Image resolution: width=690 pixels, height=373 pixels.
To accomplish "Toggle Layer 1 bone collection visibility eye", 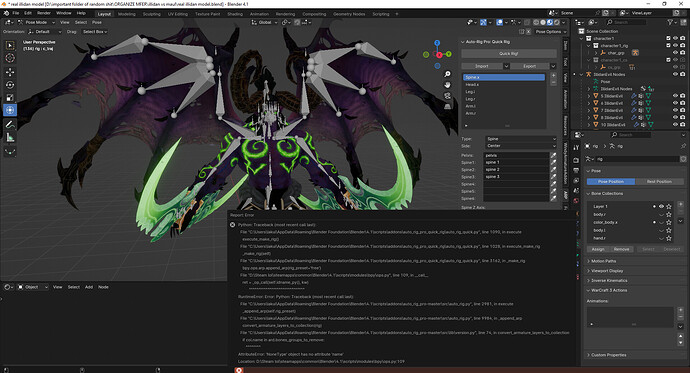I will 661,206.
